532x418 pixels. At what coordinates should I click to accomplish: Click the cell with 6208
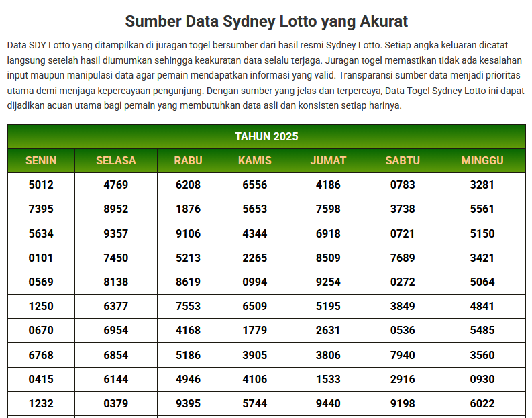(x=189, y=185)
